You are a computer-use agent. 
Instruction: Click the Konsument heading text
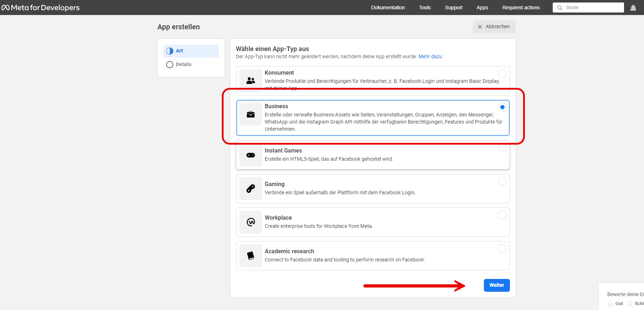(x=279, y=73)
